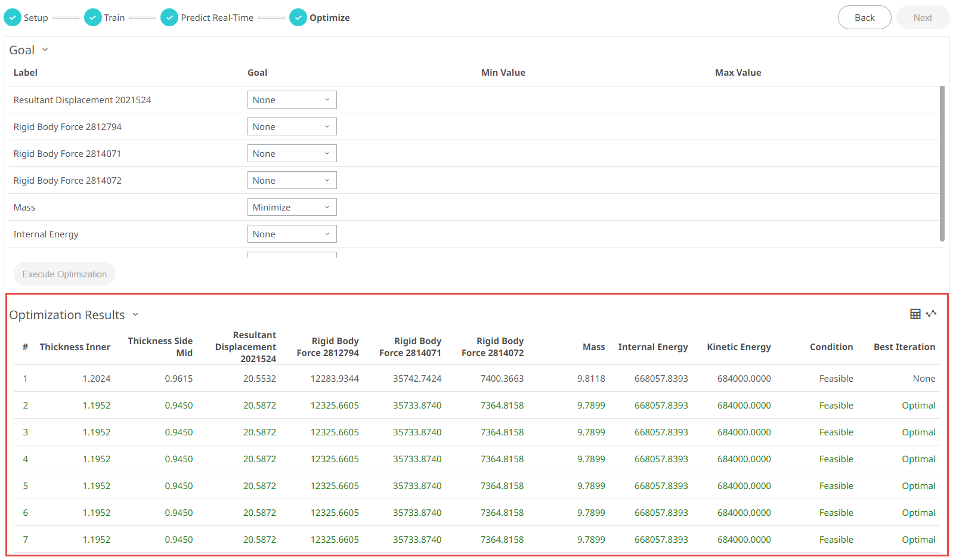Image resolution: width=953 pixels, height=560 pixels.
Task: Click the Mass column header in results
Action: tap(593, 347)
